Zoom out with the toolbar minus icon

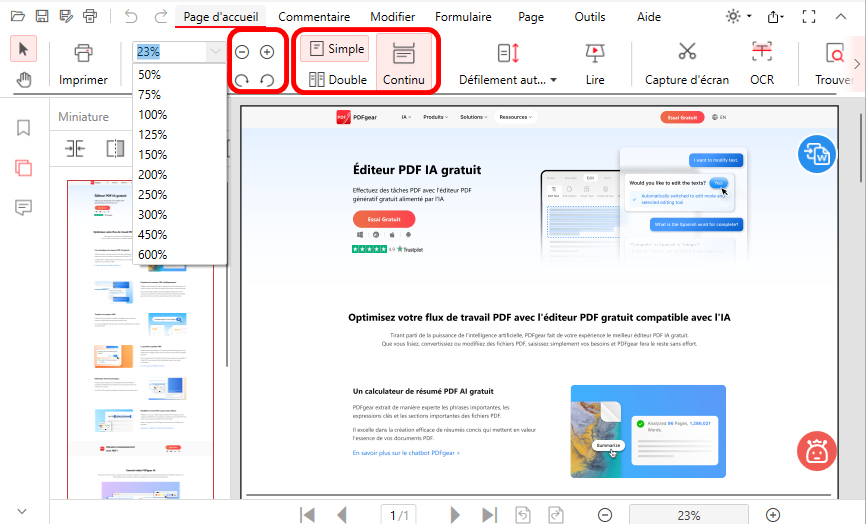tap(242, 52)
